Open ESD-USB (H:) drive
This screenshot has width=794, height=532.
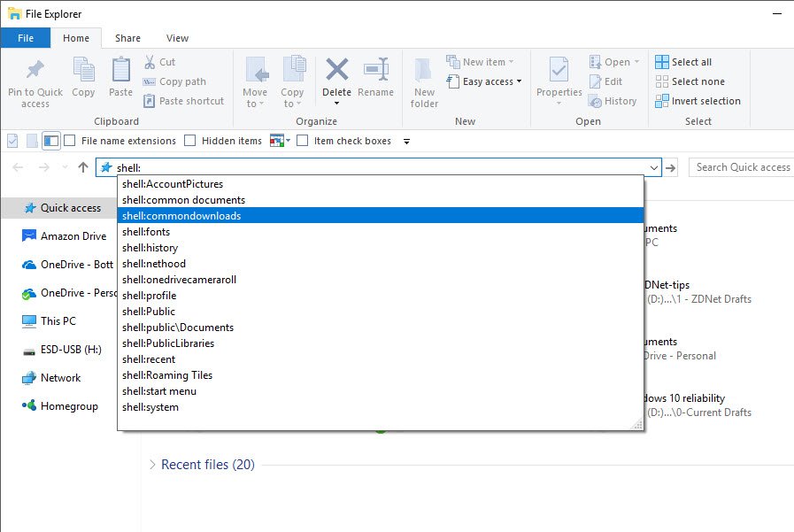click(60, 350)
